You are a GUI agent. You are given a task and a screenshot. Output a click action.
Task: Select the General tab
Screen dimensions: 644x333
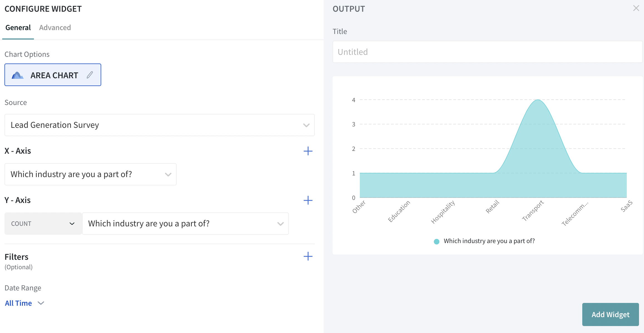[x=18, y=28]
